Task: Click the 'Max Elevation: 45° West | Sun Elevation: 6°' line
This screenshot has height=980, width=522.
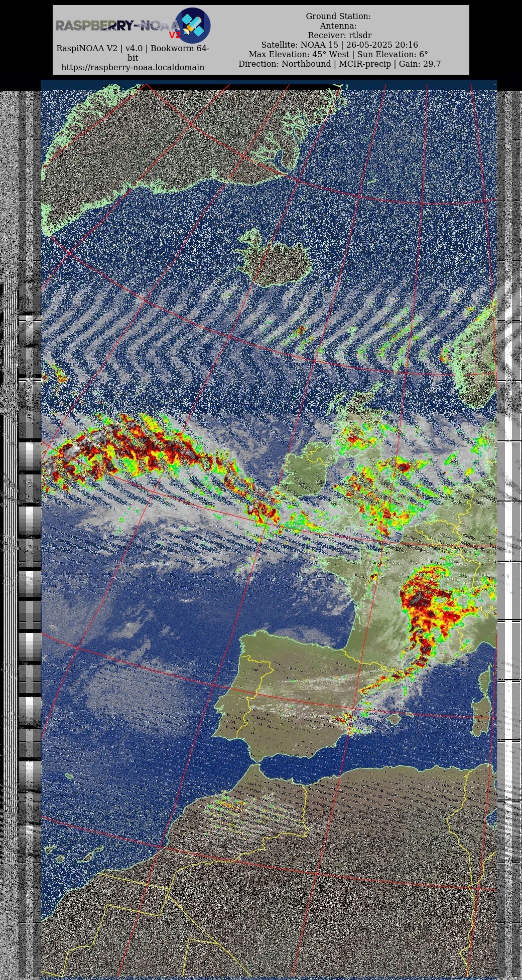Action: click(x=338, y=54)
